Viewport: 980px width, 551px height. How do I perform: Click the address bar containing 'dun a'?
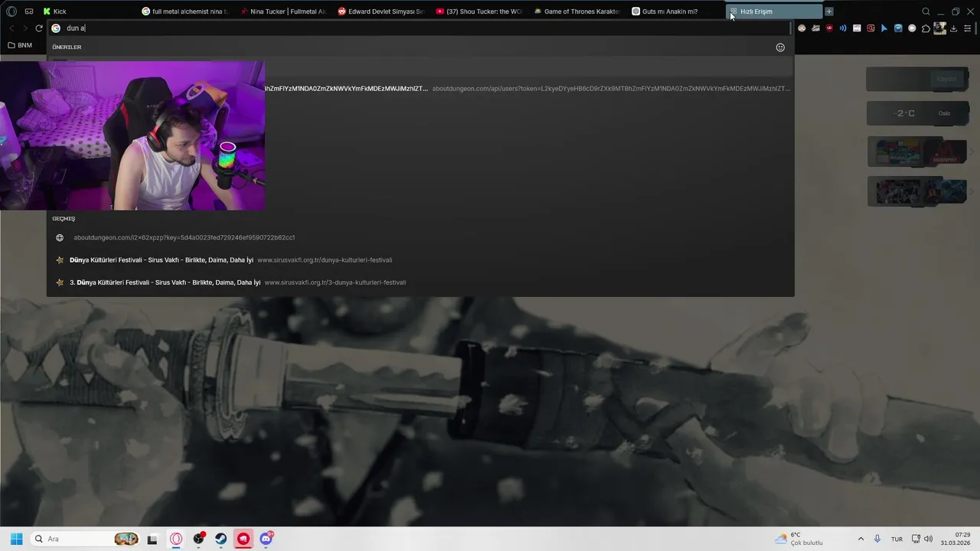420,28
